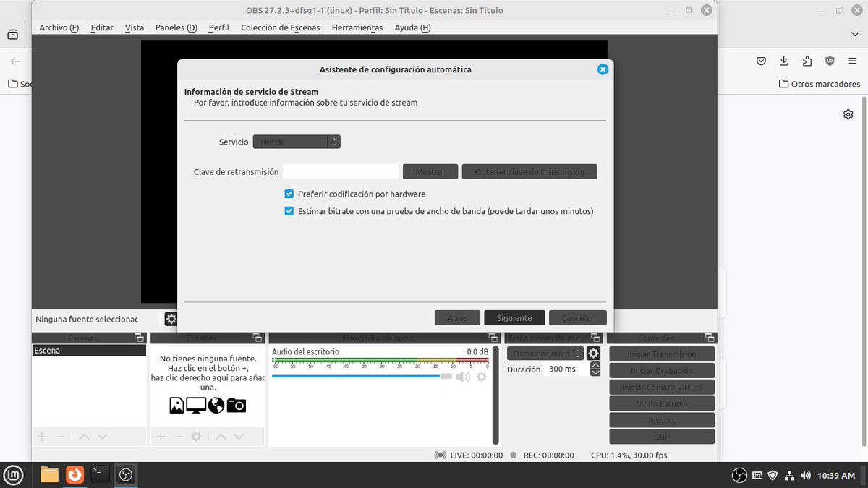Click the image source icon in Fuentes
Viewport: 868px width, 488px height.
[176, 405]
